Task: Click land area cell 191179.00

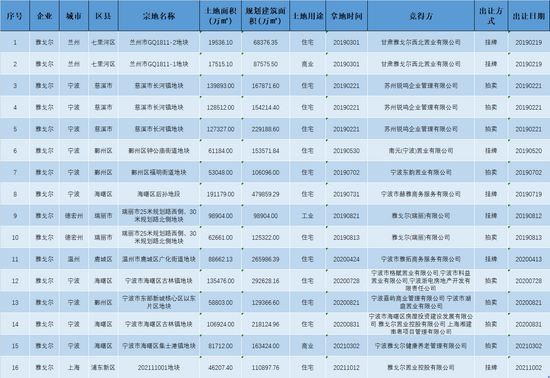Action: pos(220,194)
